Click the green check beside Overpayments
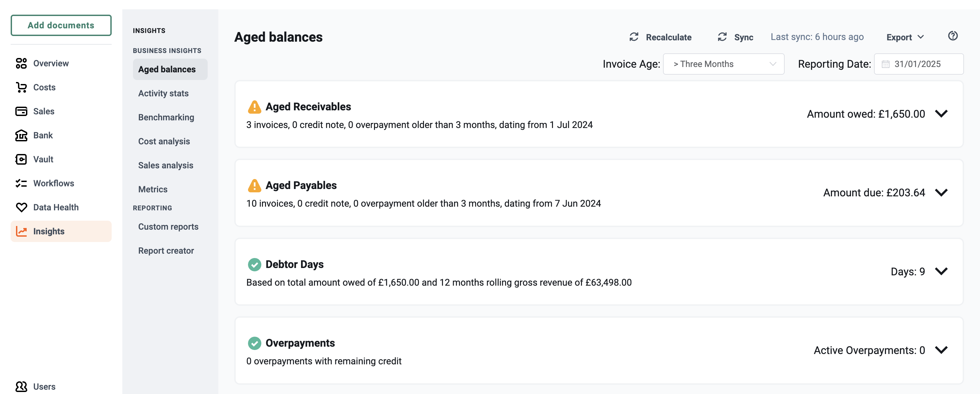Image resolution: width=980 pixels, height=394 pixels. pos(254,343)
